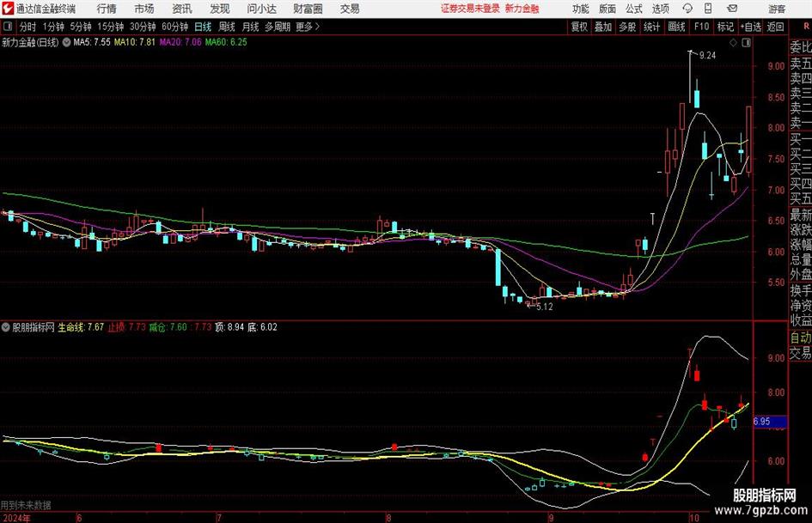Open the 市场 menu
812x523 pixels.
click(144, 9)
